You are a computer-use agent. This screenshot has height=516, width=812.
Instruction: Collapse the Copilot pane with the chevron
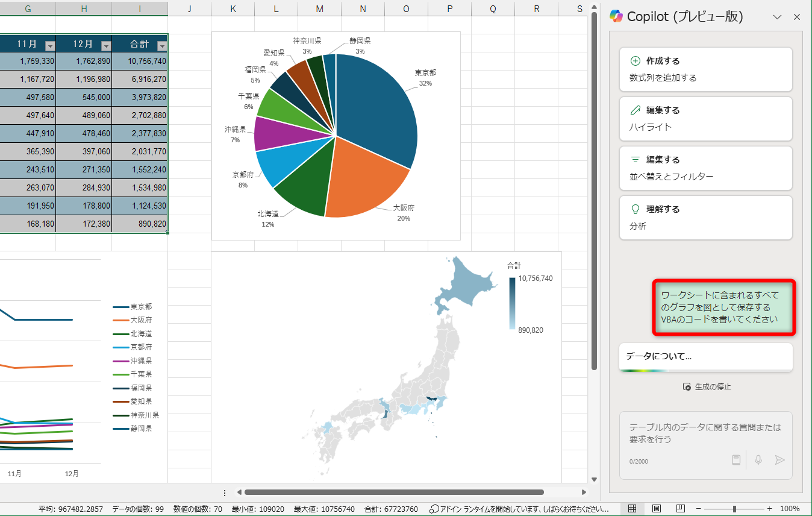[777, 17]
